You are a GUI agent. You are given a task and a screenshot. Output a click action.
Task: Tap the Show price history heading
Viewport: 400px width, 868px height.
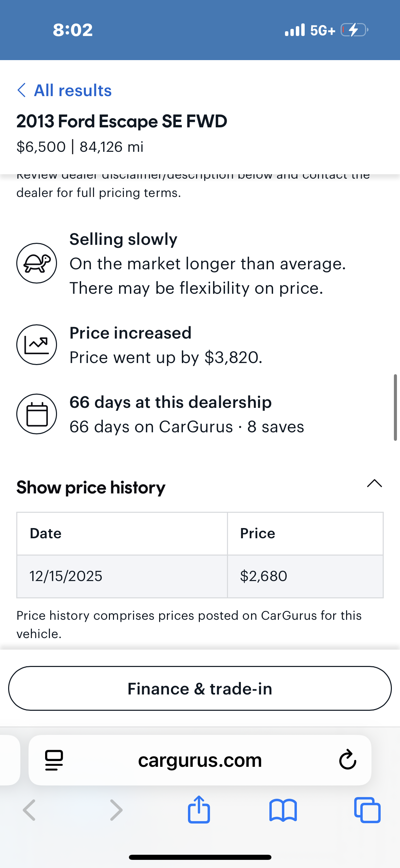(x=91, y=487)
